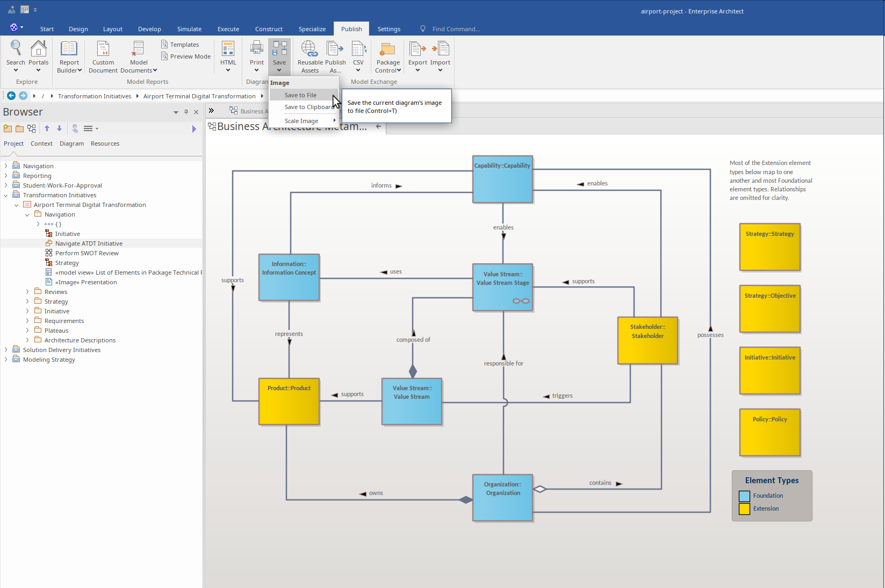Select the Strategy::Objective yellow element
Image resolution: width=885 pixels, height=588 pixels.
pyautogui.click(x=770, y=309)
